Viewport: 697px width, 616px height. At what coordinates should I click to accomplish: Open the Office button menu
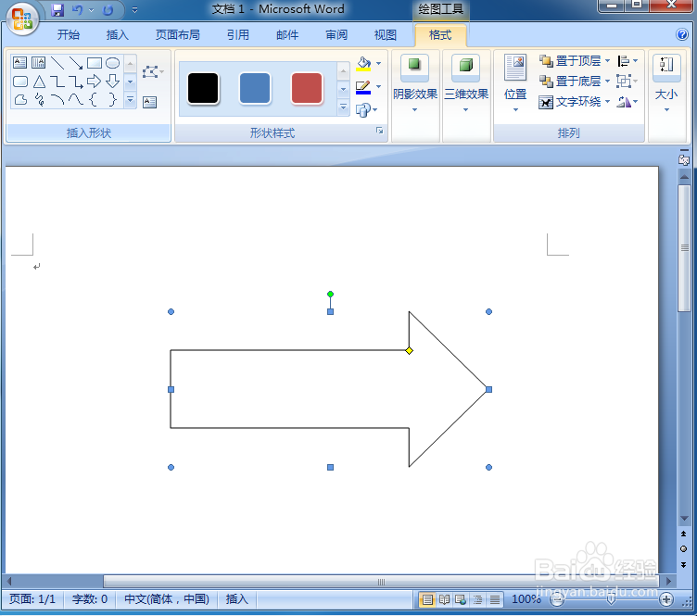coord(22,19)
